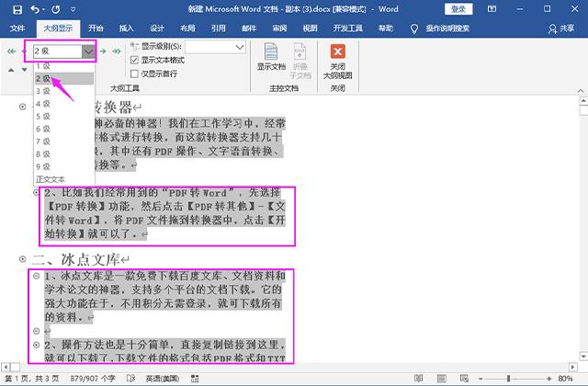Switch to the 邮件 tab

tap(249, 28)
